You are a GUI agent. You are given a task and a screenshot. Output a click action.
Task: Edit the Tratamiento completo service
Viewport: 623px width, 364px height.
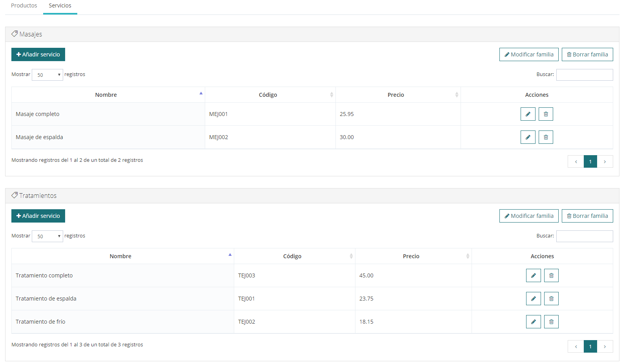pos(533,275)
